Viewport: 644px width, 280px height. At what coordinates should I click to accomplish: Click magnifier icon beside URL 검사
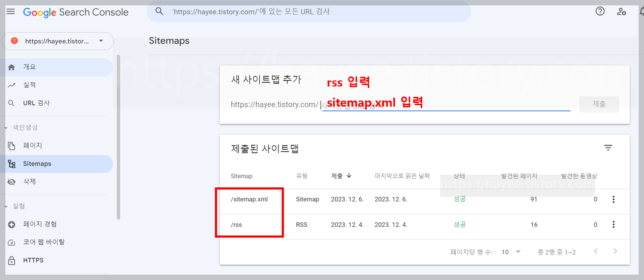(x=11, y=103)
